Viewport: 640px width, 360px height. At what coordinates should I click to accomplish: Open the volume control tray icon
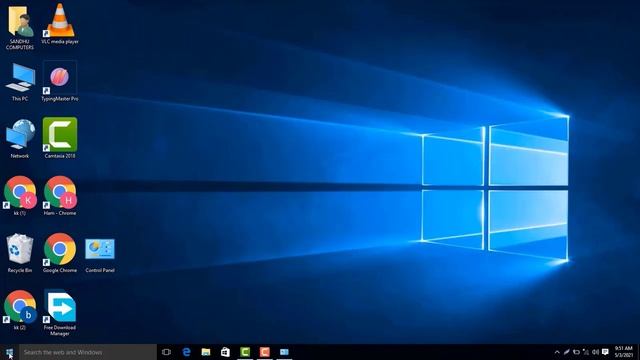[x=596, y=352]
